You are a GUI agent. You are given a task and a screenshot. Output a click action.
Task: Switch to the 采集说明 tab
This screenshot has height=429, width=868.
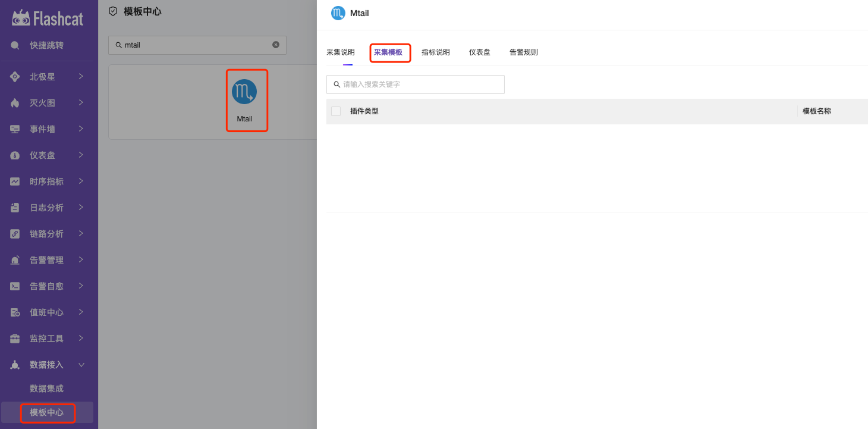point(341,52)
